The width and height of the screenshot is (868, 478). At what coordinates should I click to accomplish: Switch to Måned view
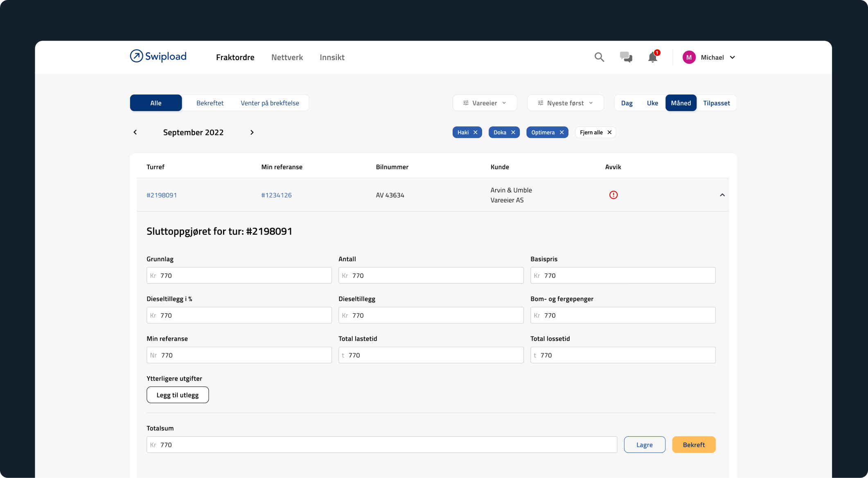[x=681, y=103]
